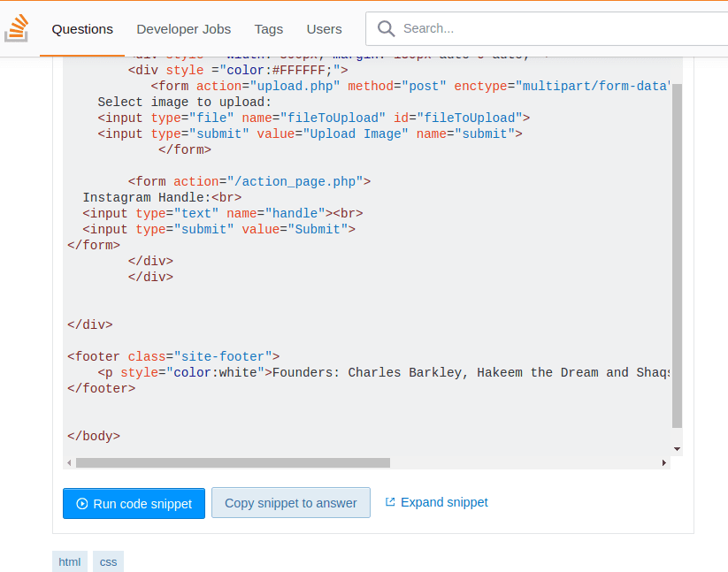The height and width of the screenshot is (572, 728).
Task: Click Copy snippet to answer button
Action: pyautogui.click(x=290, y=503)
